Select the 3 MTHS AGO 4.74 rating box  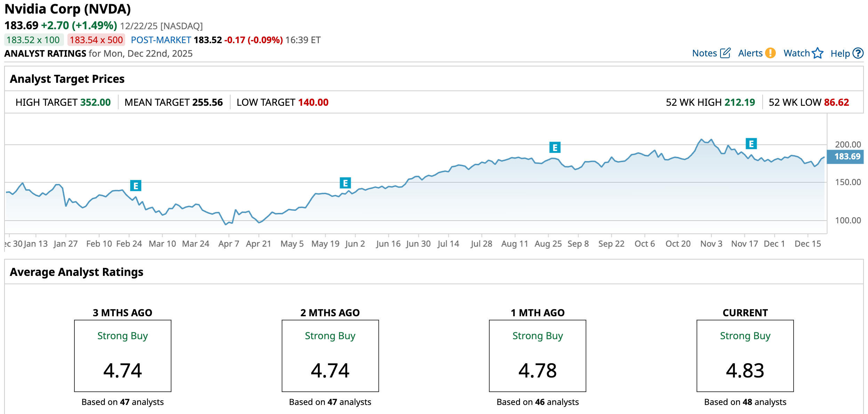tap(122, 356)
